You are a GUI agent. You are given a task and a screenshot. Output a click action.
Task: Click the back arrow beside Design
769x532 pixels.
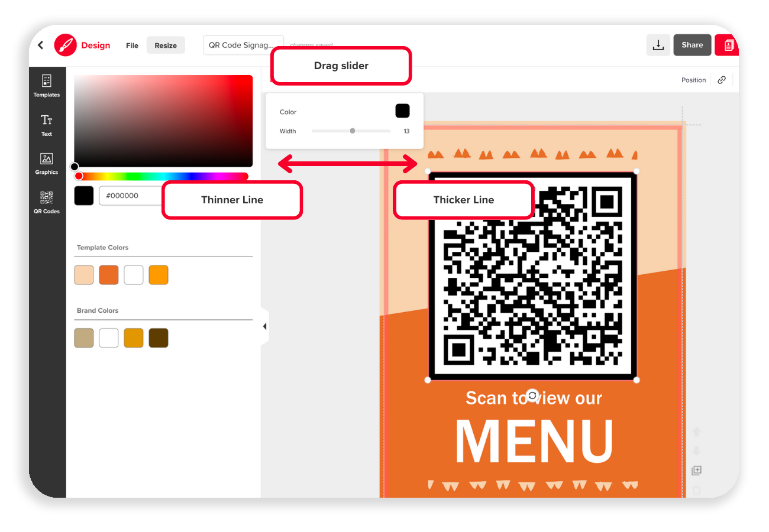(40, 45)
